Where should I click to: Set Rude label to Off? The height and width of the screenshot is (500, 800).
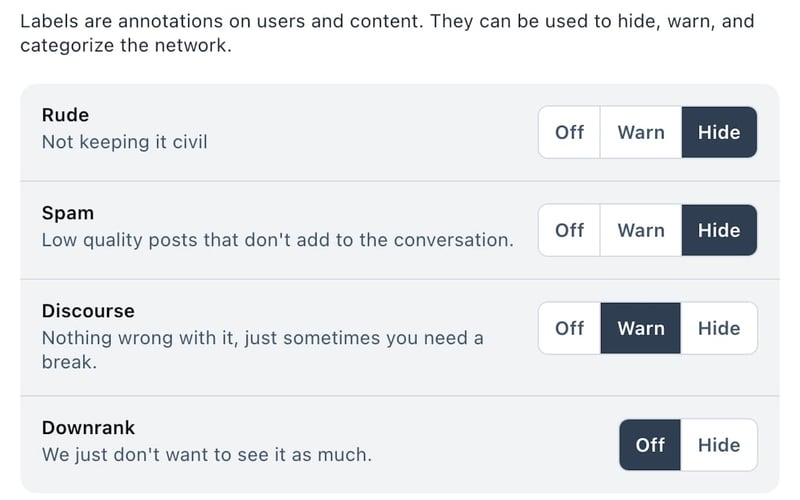[569, 132]
